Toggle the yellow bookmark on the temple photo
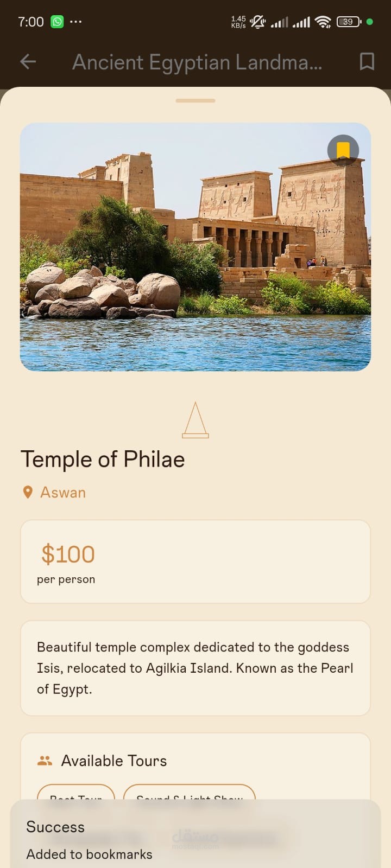The image size is (391, 868). (x=343, y=150)
